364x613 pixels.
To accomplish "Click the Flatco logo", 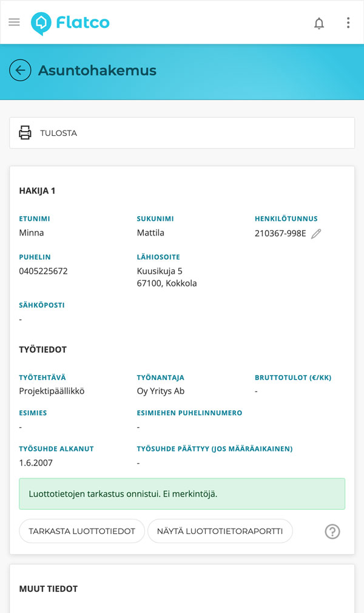I will pyautogui.click(x=70, y=23).
